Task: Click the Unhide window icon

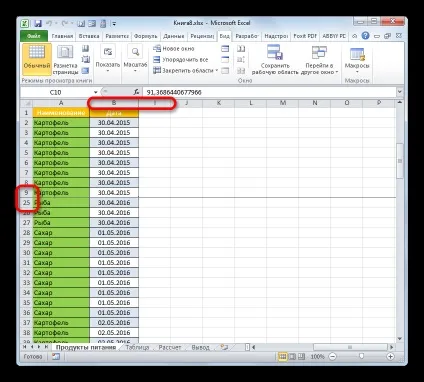Action: [x=225, y=71]
